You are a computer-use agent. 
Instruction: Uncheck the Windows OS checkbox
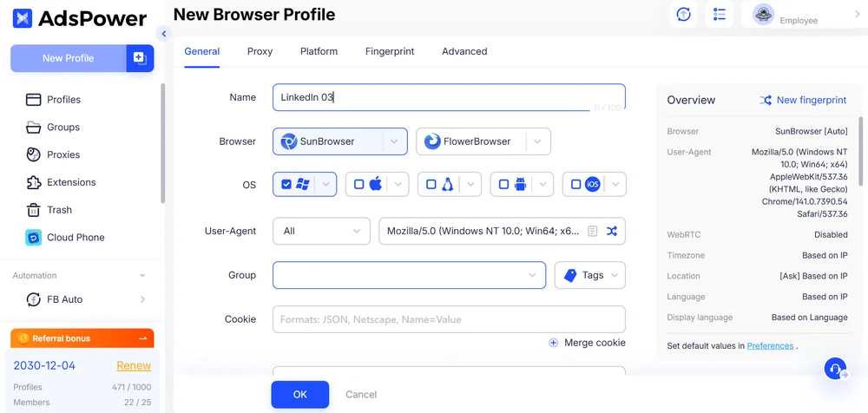(x=287, y=184)
